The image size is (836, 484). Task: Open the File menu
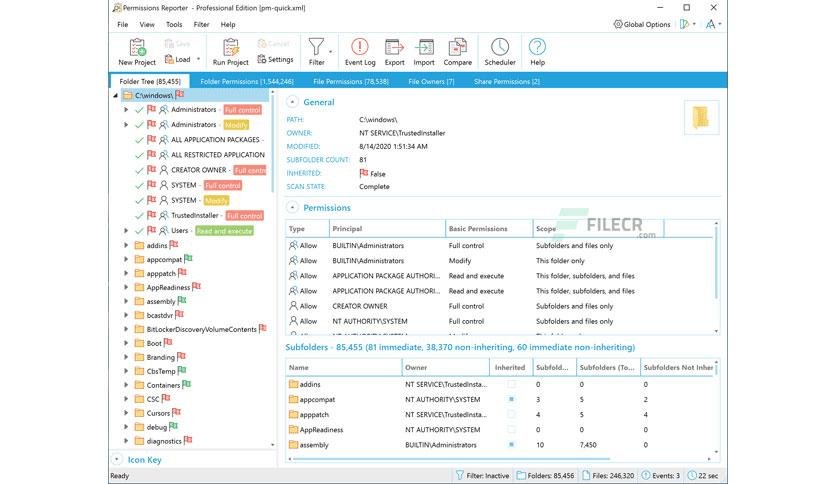point(123,25)
